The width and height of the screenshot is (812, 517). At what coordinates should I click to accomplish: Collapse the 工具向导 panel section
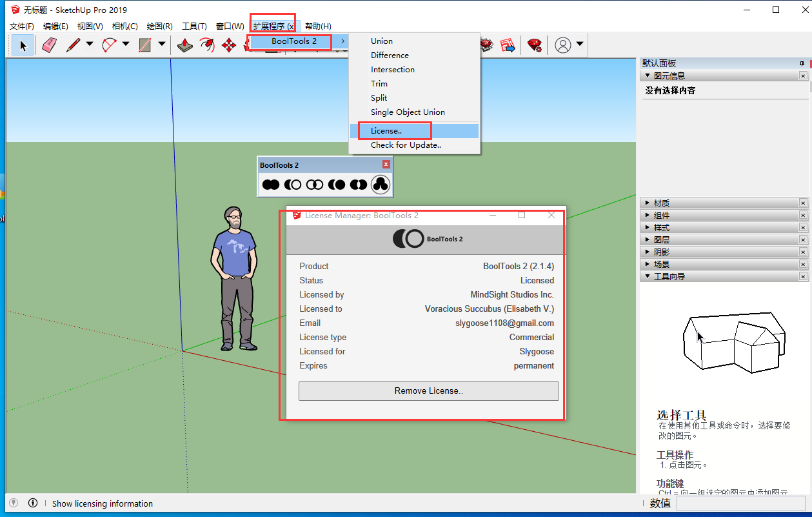[x=648, y=276]
